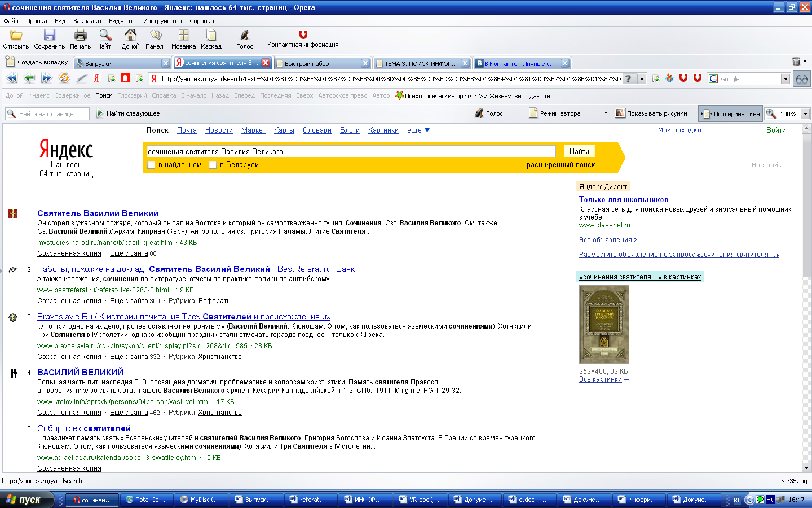Open the address bar history dropdown arrow
The height and width of the screenshot is (508, 812).
(x=642, y=79)
